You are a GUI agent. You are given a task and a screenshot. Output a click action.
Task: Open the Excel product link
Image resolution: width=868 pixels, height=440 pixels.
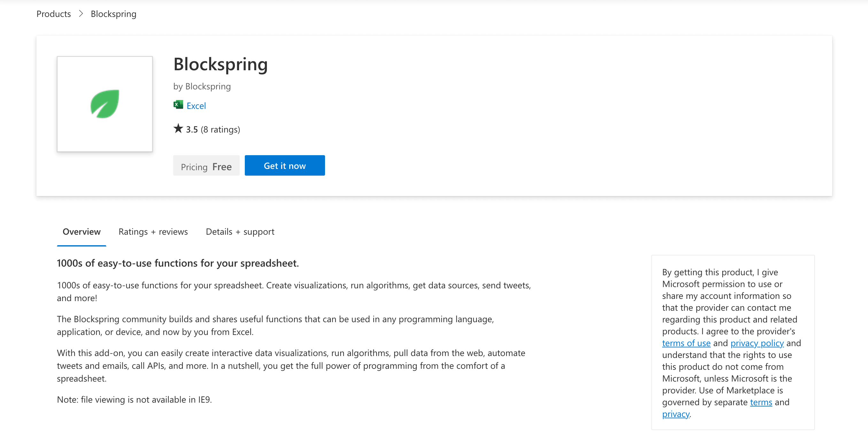[196, 105]
